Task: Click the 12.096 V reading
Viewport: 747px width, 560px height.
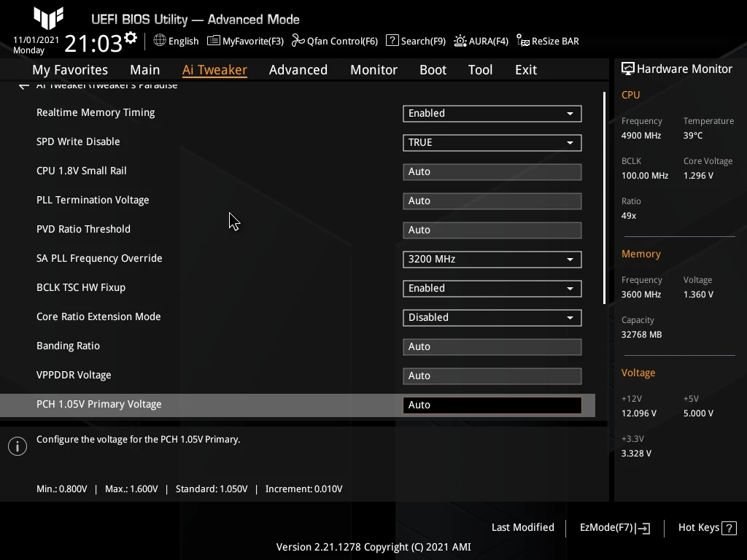Action: point(639,413)
